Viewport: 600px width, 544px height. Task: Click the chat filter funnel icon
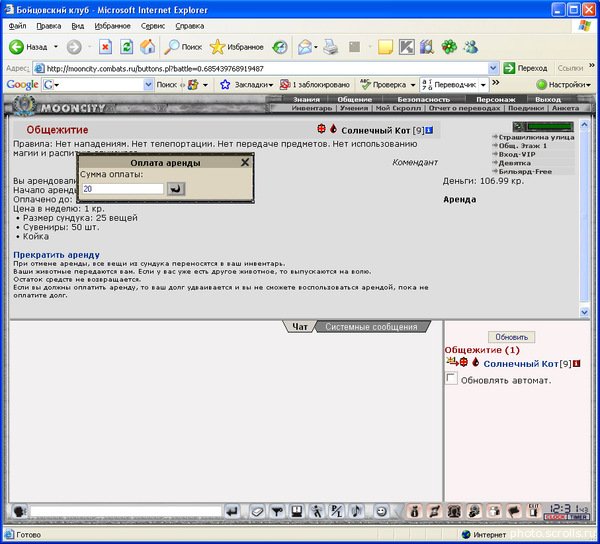(277, 511)
